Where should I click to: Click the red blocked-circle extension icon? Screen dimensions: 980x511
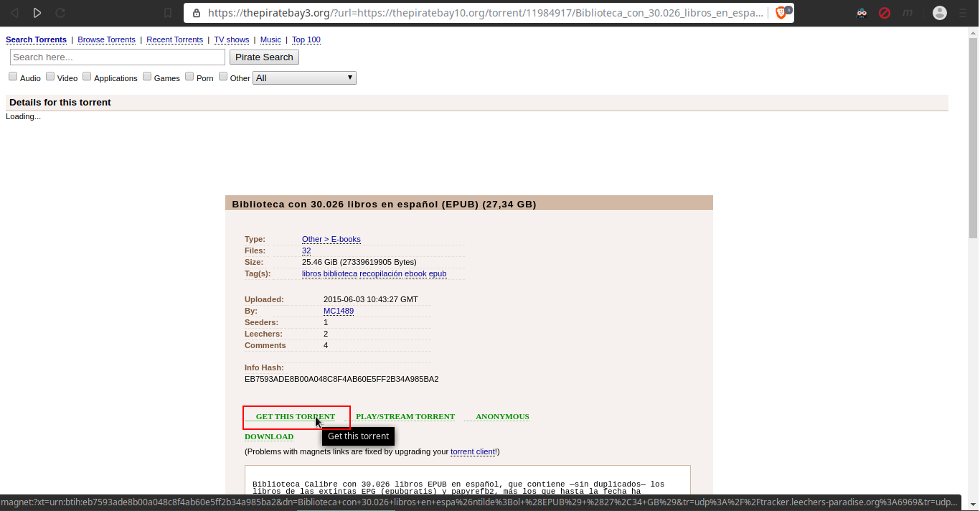coord(885,13)
